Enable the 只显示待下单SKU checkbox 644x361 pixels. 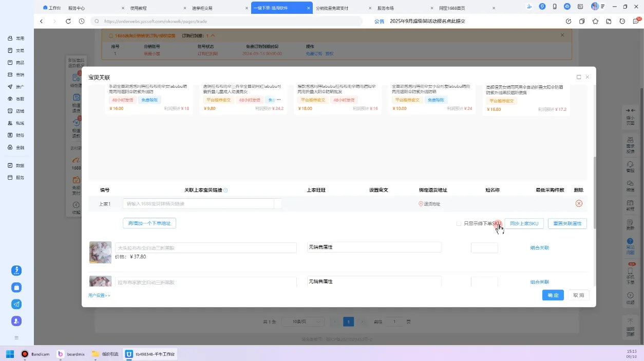[459, 223]
